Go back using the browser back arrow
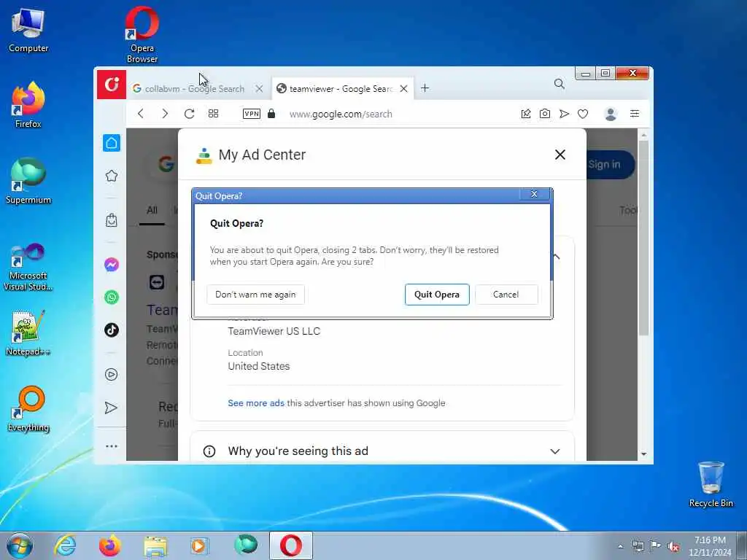The width and height of the screenshot is (747, 560). pyautogui.click(x=141, y=113)
